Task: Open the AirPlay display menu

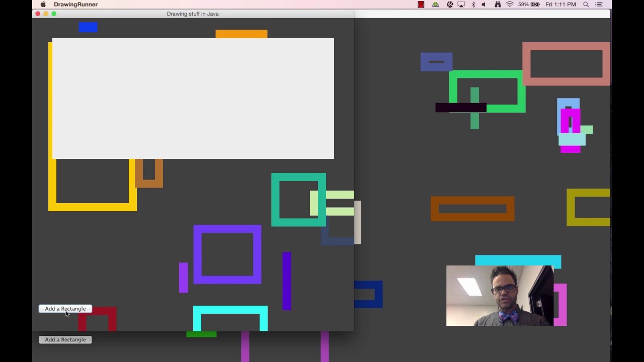Action: coord(461,5)
